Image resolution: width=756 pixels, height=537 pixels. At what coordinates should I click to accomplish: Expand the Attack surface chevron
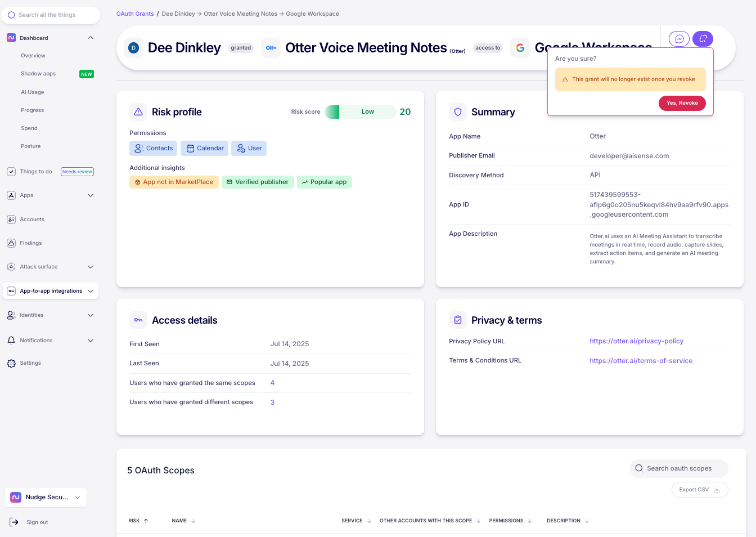point(91,267)
